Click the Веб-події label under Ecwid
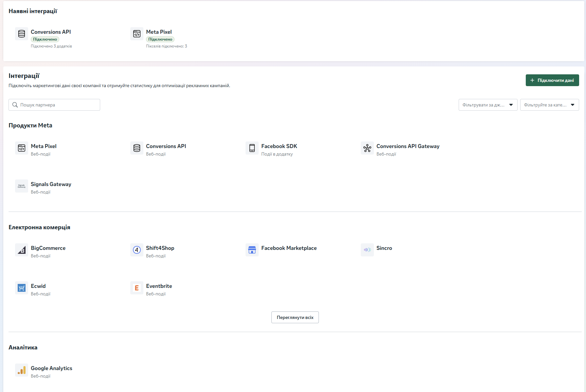 tap(41, 294)
